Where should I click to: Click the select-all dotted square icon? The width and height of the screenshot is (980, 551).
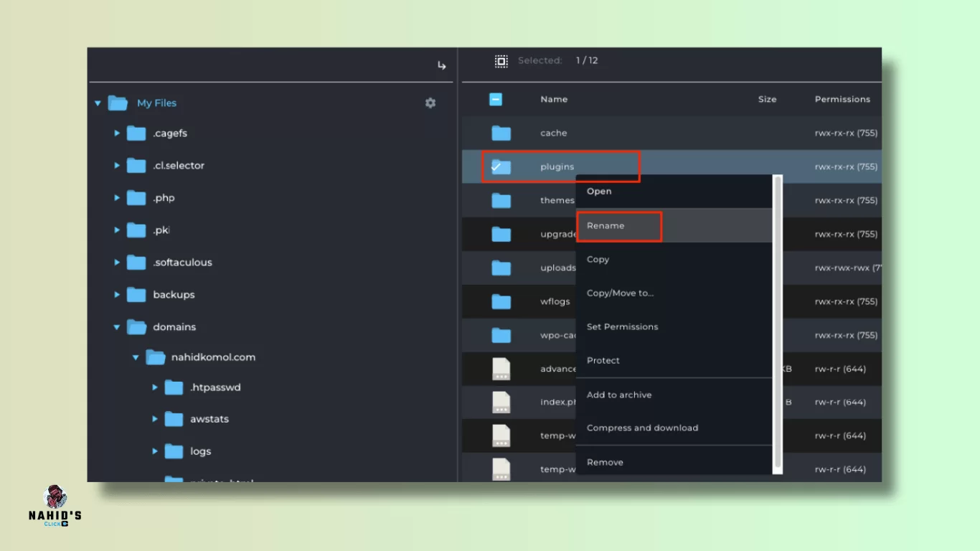[x=501, y=61]
